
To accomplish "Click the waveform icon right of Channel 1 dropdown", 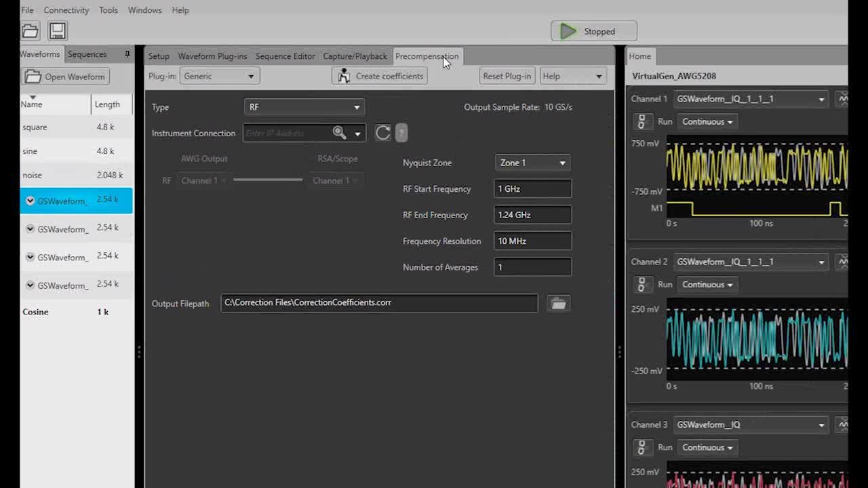I will point(842,99).
